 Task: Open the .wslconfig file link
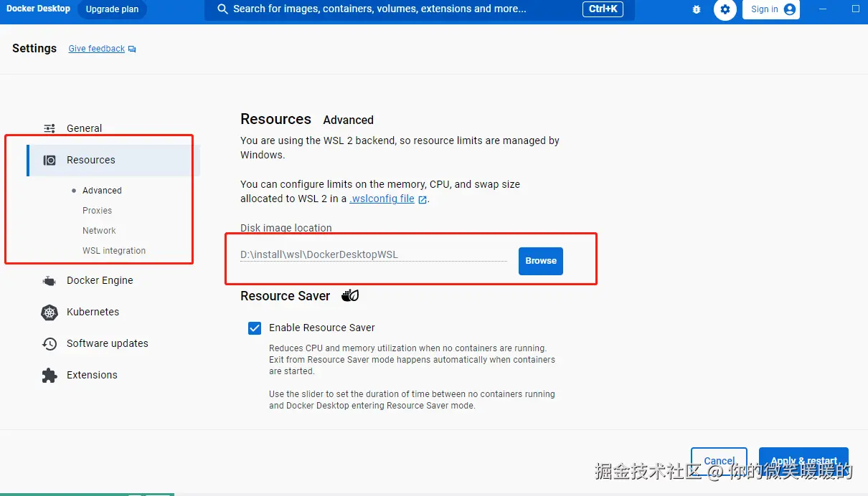tap(382, 199)
